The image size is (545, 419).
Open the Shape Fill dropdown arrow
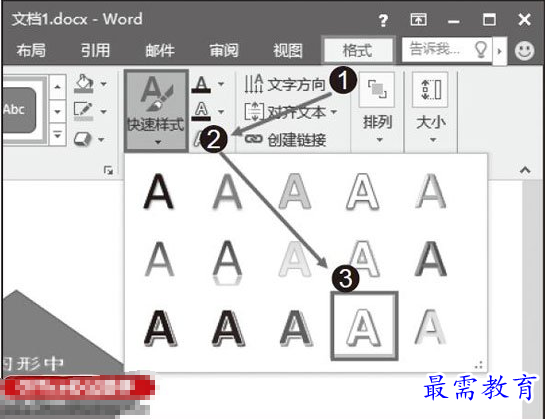(x=104, y=84)
